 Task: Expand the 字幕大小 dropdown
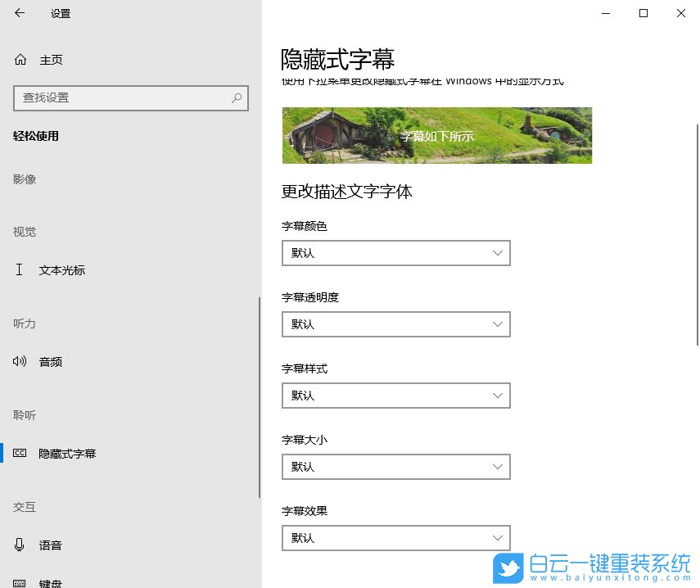395,467
